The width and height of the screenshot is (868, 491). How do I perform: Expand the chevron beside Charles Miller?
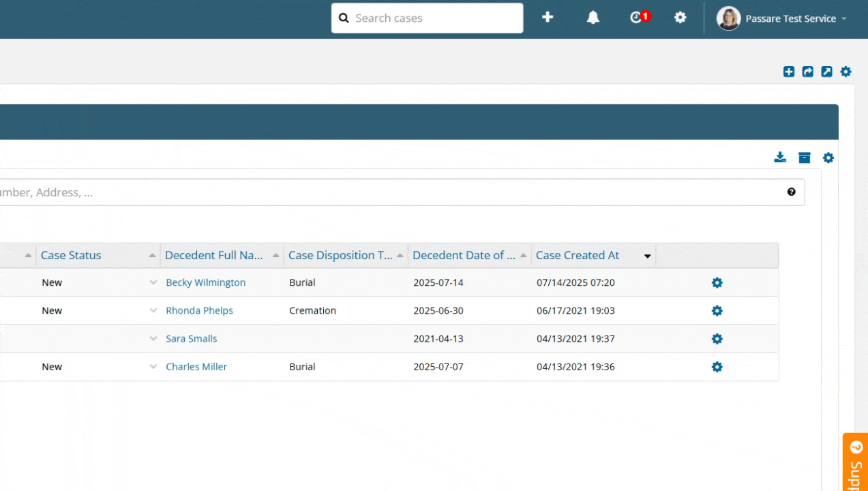pos(153,366)
